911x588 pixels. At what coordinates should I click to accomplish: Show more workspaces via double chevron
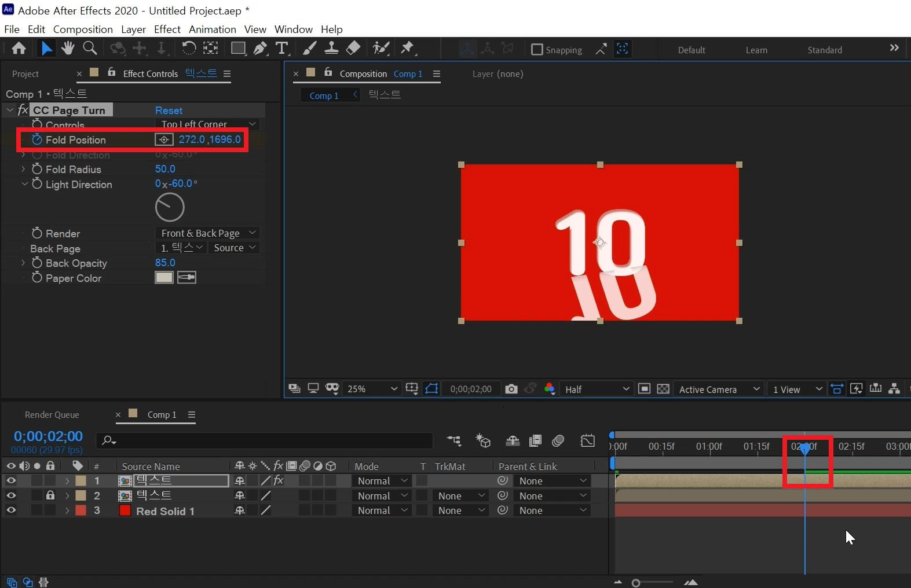pos(894,48)
